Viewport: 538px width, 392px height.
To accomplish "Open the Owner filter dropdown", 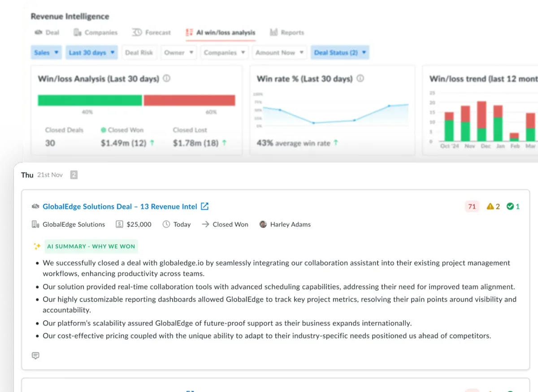I will [x=178, y=52].
